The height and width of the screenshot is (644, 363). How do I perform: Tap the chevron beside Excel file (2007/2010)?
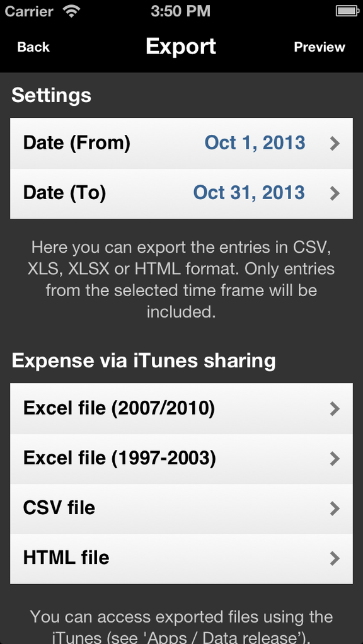click(x=335, y=409)
